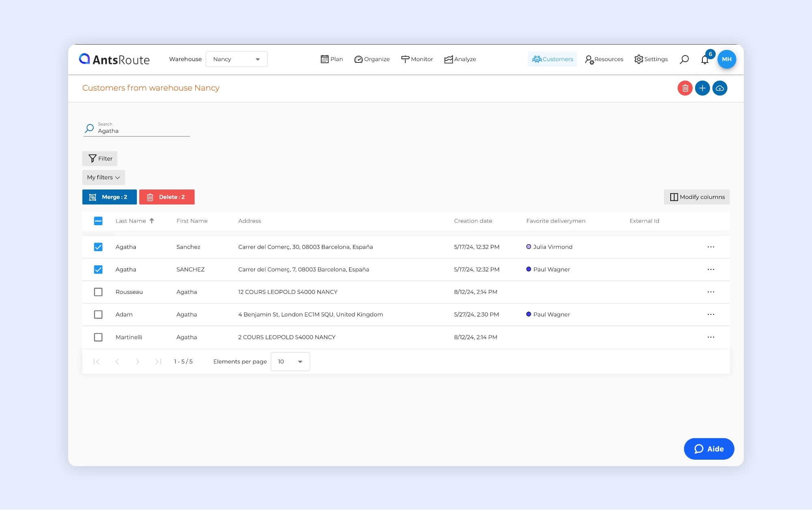This screenshot has width=812, height=510.
Task: Open three-dots menu for Rousseau row
Action: [x=711, y=292]
